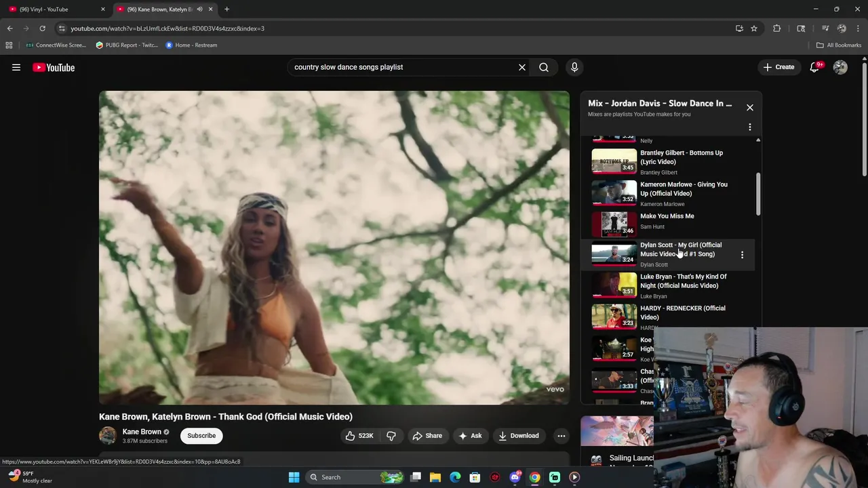Go to the YouTube home logo
The image size is (868, 488).
click(54, 67)
